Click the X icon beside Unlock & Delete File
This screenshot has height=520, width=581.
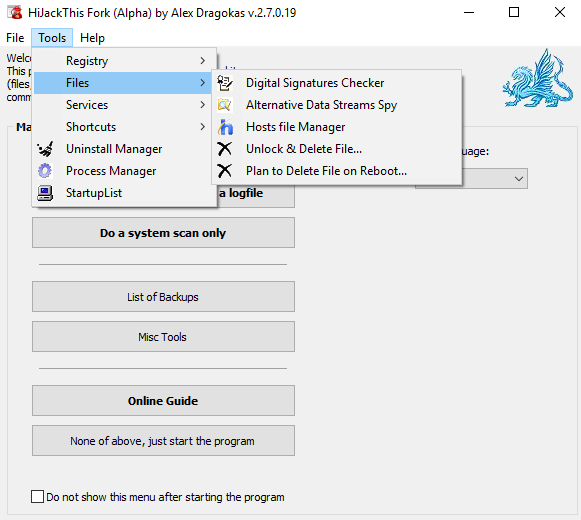[225, 149]
